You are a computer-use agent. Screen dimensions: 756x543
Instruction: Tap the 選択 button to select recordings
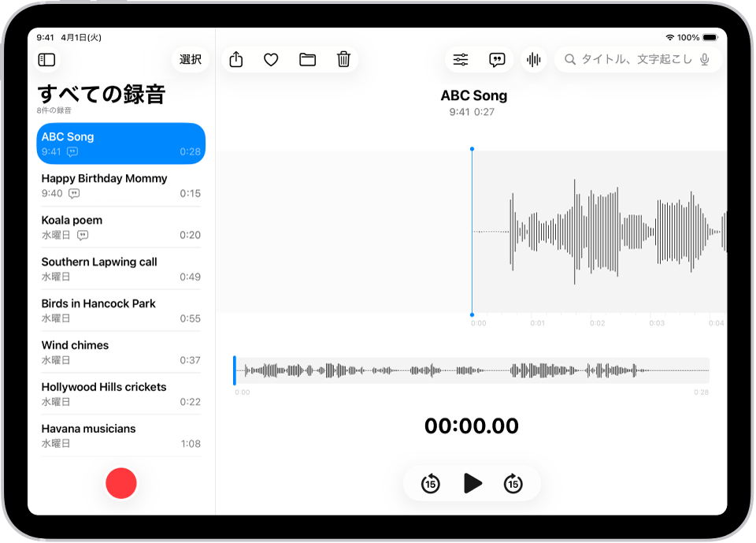coord(190,59)
